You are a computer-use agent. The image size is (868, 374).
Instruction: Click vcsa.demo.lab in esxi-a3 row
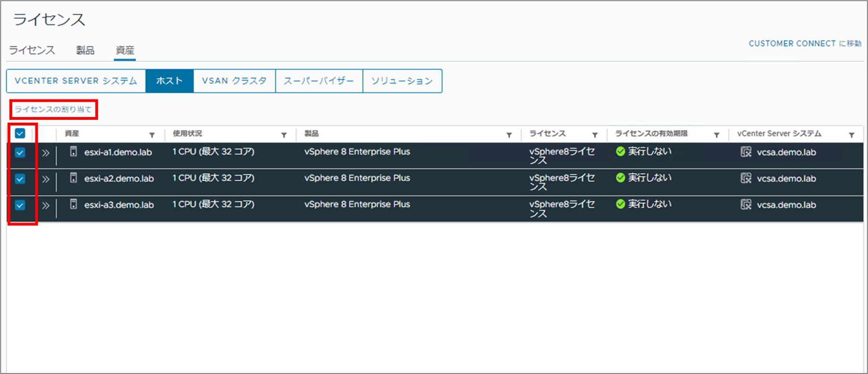point(786,205)
